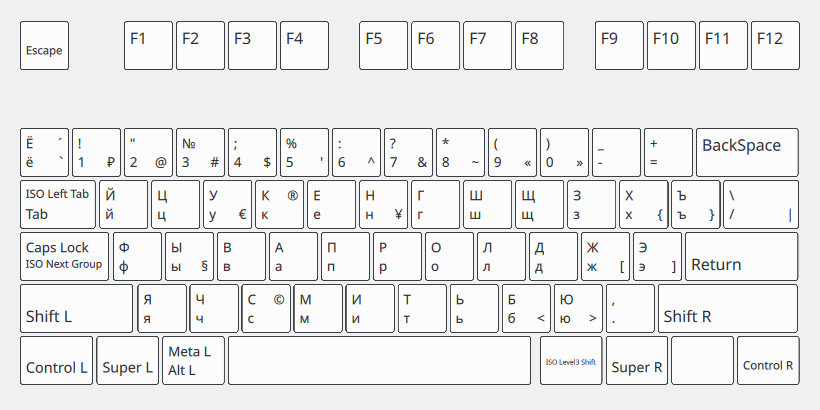820x410 pixels.
Task: Toggle the Caps Lock key
Action: click(64, 257)
